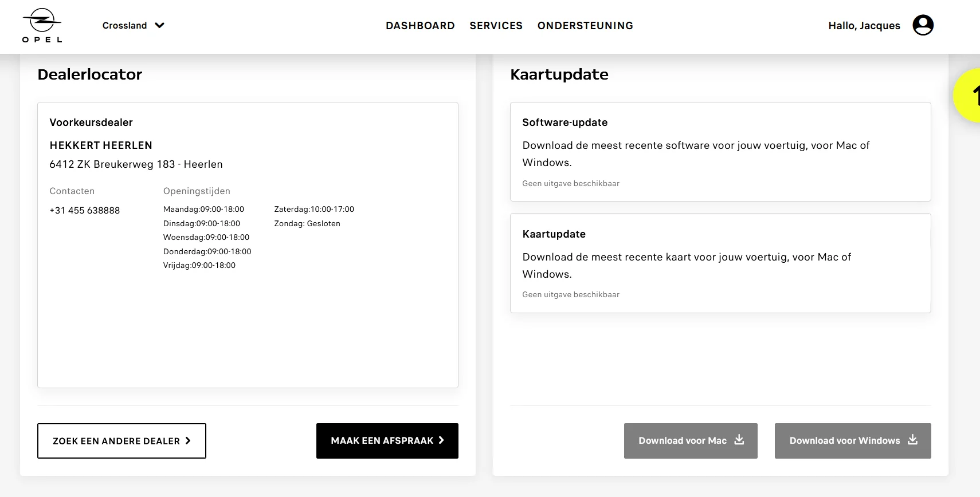Navigate to Ondersteuning

585,26
